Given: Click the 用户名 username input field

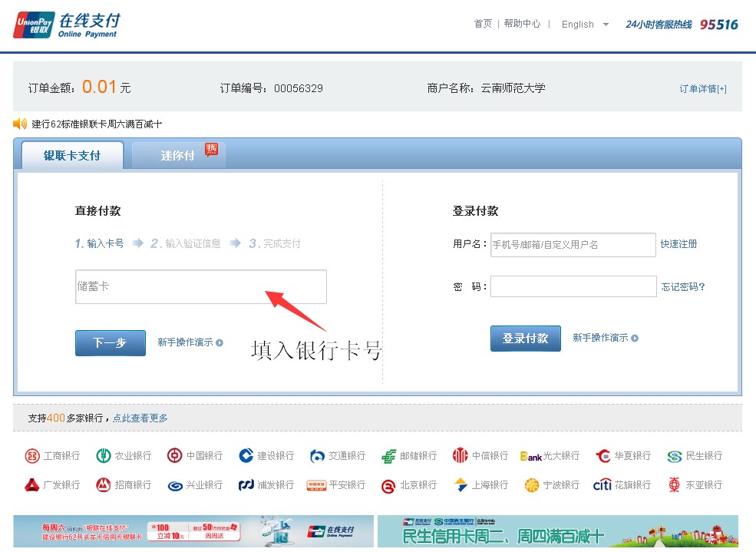Looking at the screenshot, I should click(573, 245).
